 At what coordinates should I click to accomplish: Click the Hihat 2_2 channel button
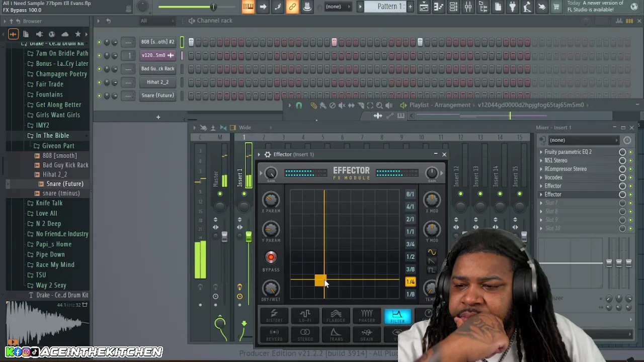tap(157, 82)
